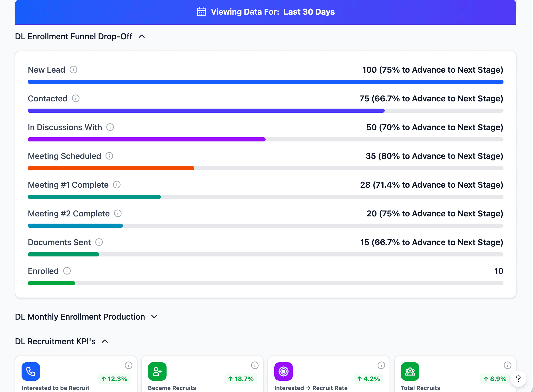Click the info icon on Became Recruits card
The image size is (533, 392).
click(x=255, y=365)
